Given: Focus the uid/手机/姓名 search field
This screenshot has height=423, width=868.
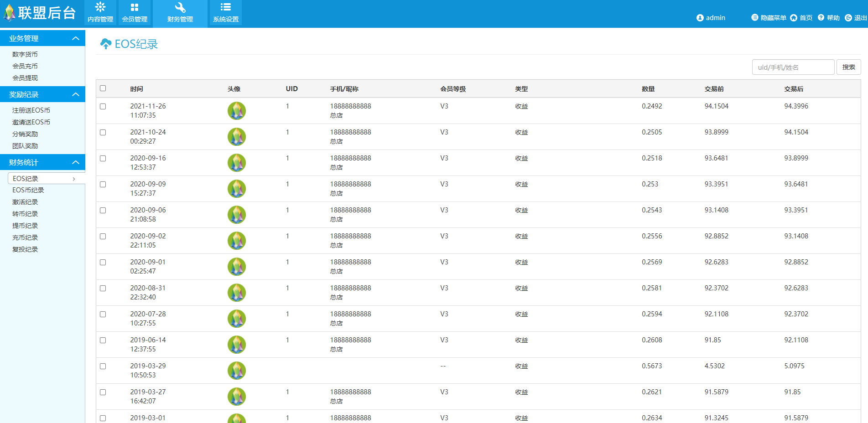Looking at the screenshot, I should (x=793, y=67).
